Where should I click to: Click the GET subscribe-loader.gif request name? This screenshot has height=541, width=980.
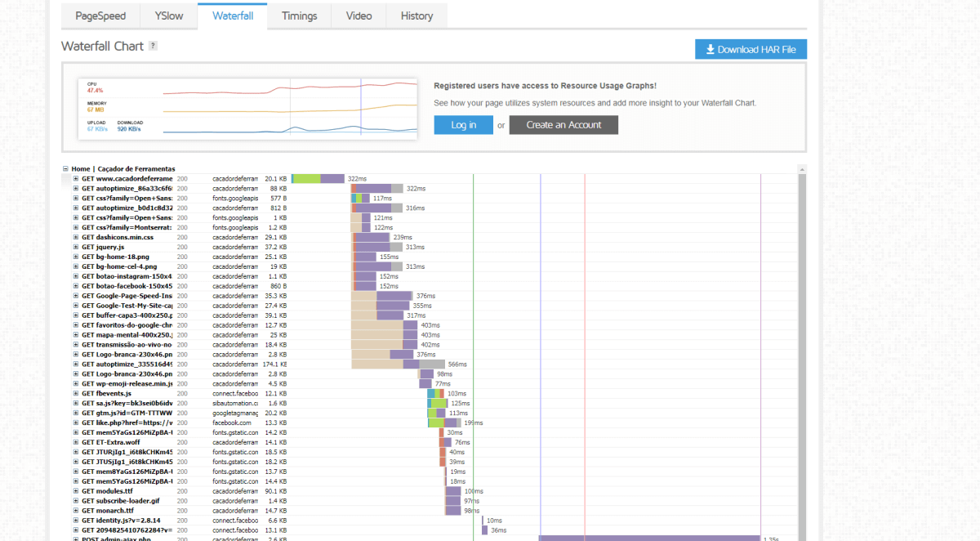coord(121,501)
